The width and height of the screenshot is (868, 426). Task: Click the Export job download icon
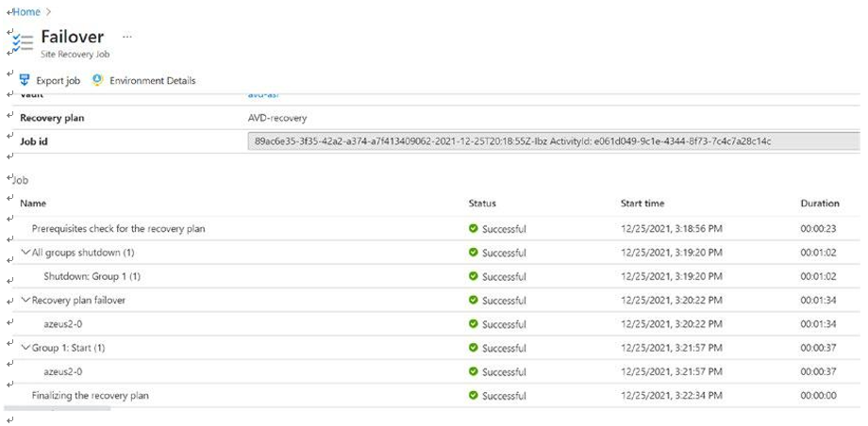click(x=25, y=80)
